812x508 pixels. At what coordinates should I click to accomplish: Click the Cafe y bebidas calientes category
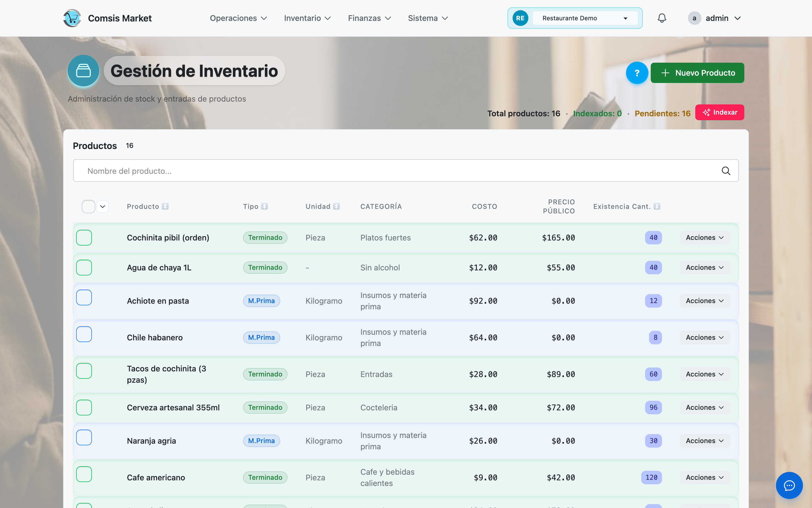coord(387,477)
